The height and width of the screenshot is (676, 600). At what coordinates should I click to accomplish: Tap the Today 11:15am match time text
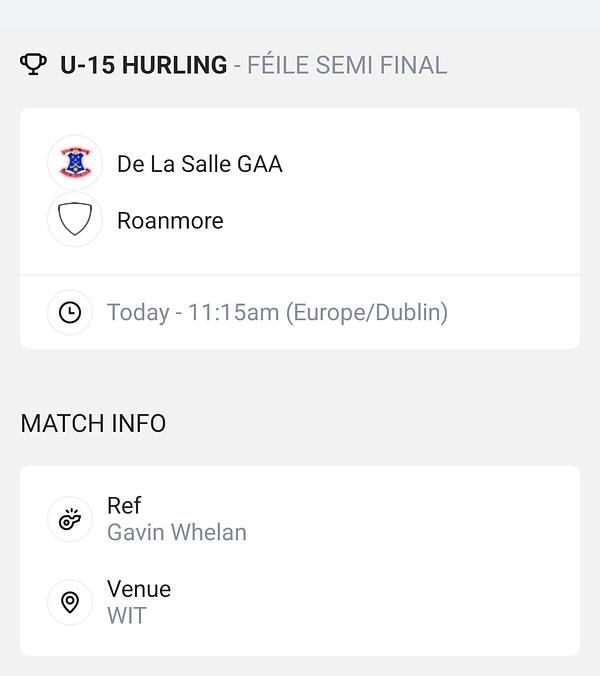(193, 312)
